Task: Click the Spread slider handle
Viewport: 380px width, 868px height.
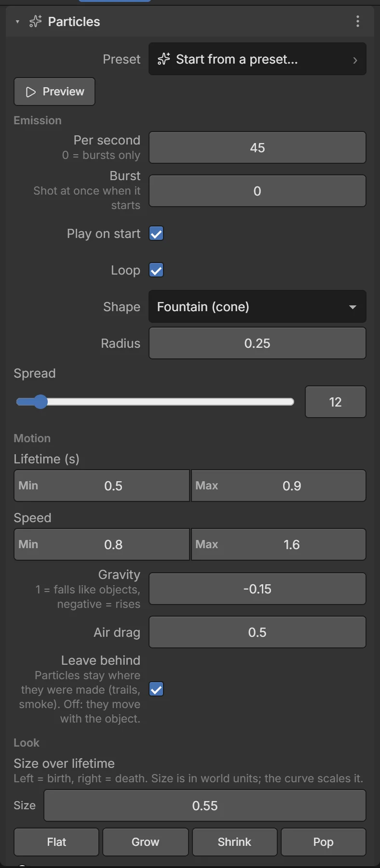Action: tap(41, 402)
